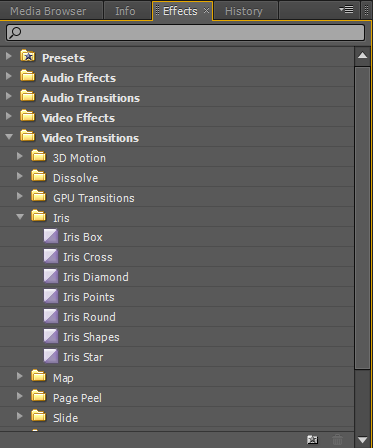
Task: Click the effects search field
Action: coord(185,33)
